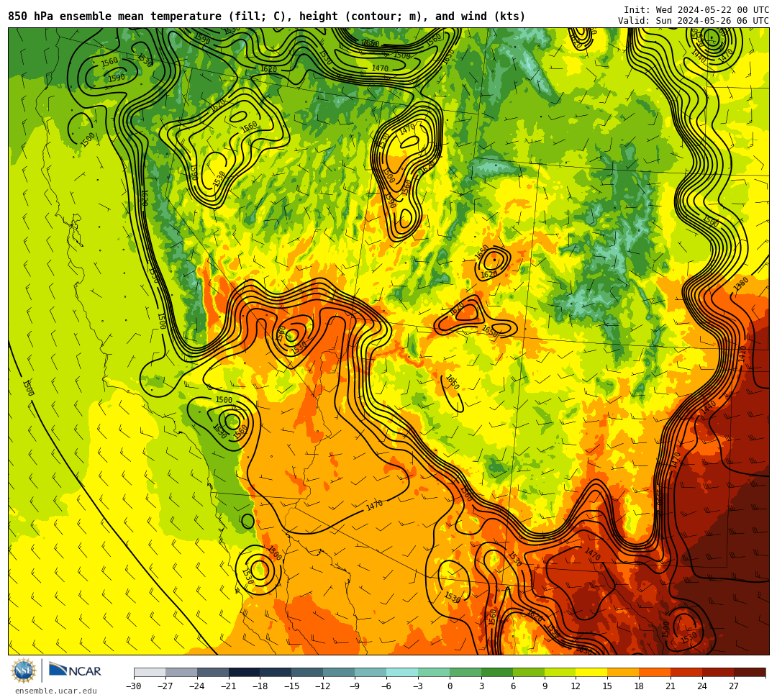Viewport: 777px width, 700px height.
Task: Click the 'Init: Wed 2024-05-22 00 UTC' text
Action: (x=696, y=10)
